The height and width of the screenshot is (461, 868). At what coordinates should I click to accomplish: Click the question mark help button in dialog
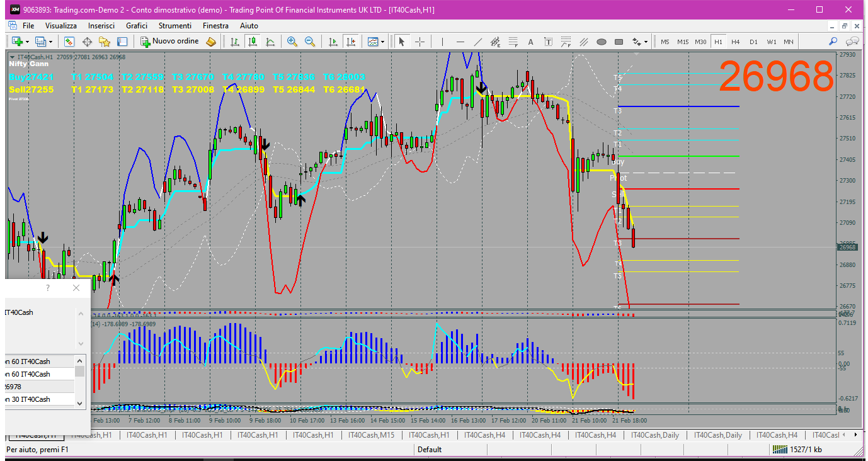48,288
